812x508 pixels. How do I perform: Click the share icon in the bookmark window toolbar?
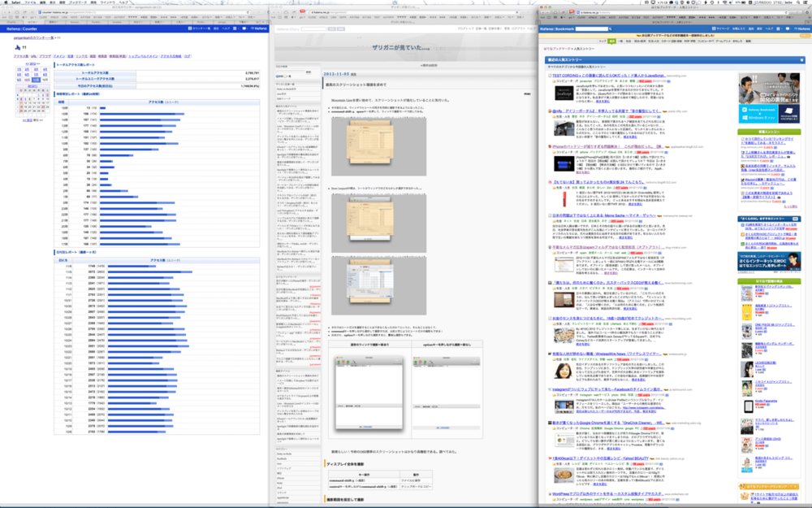[x=564, y=12]
